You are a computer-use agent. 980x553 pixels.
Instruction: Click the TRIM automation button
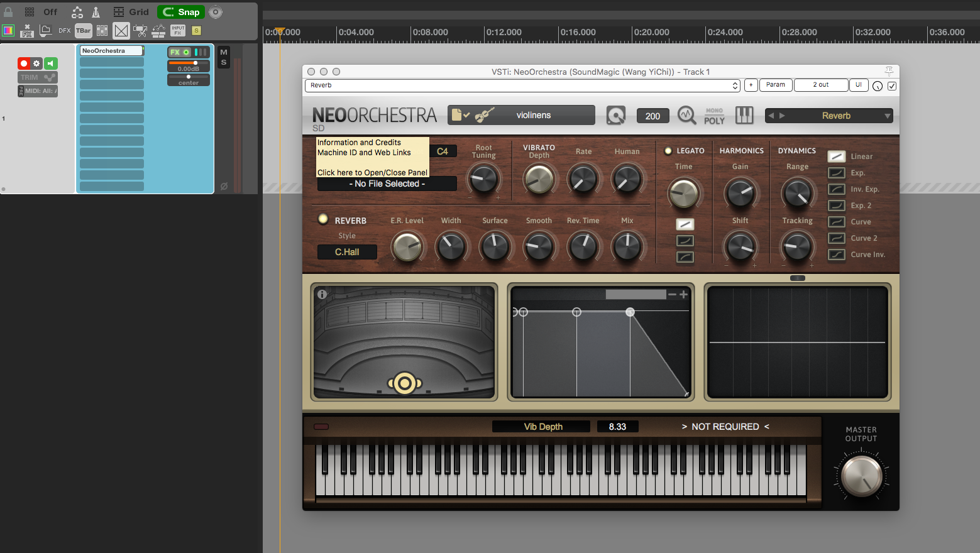[x=30, y=77]
